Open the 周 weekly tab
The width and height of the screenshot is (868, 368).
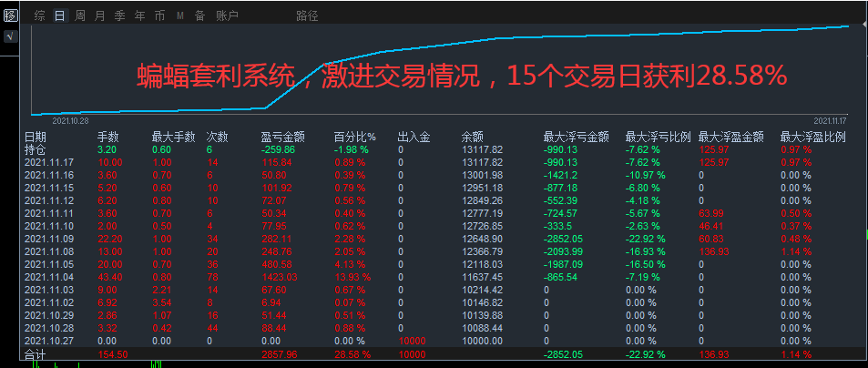(80, 15)
